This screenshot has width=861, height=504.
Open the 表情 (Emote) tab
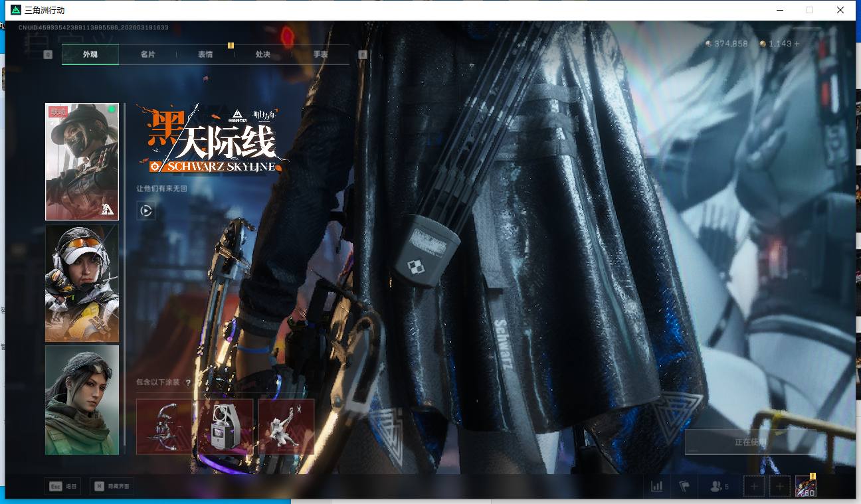[205, 54]
